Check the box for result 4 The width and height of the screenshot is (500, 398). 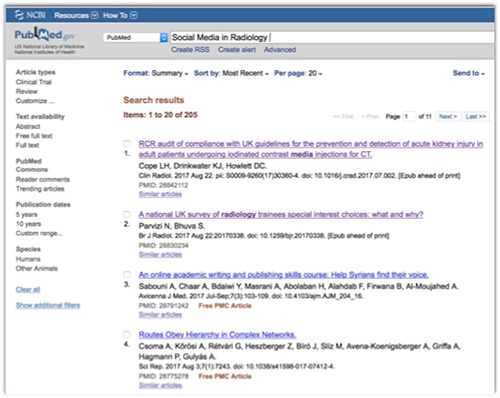127,334
